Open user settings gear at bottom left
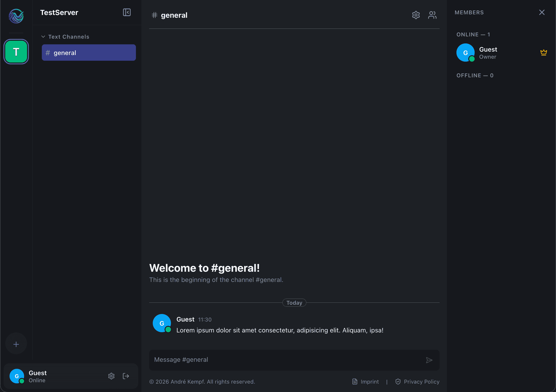This screenshot has height=392, width=556. click(111, 376)
